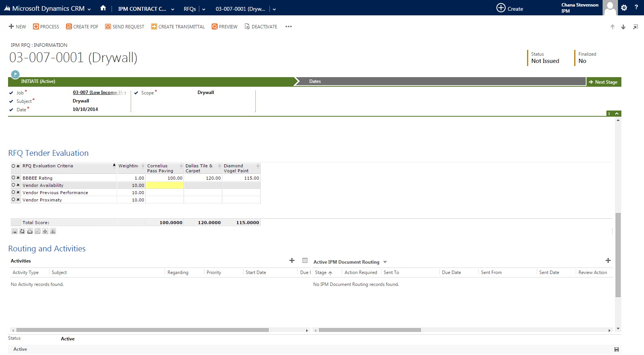The width and height of the screenshot is (644, 355).
Task: Add a new activity with plus icon
Action: coord(292,261)
